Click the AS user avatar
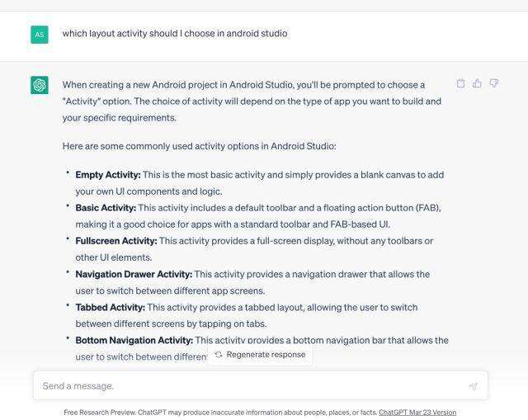Screen dimensions: 528x420 tap(39, 34)
